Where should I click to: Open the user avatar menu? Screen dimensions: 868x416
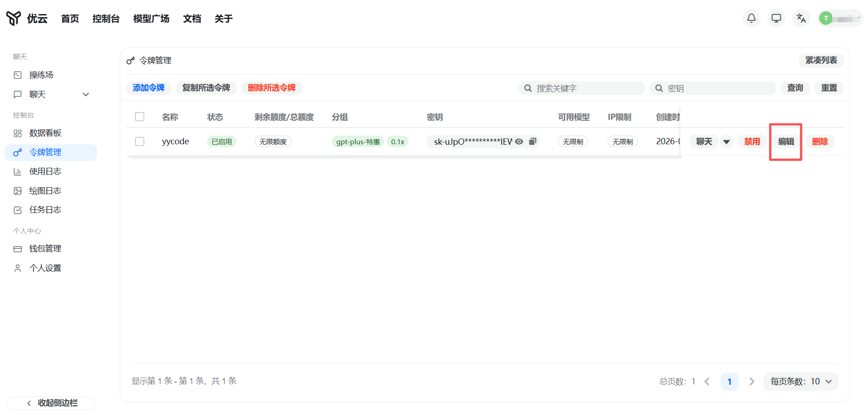click(x=840, y=18)
